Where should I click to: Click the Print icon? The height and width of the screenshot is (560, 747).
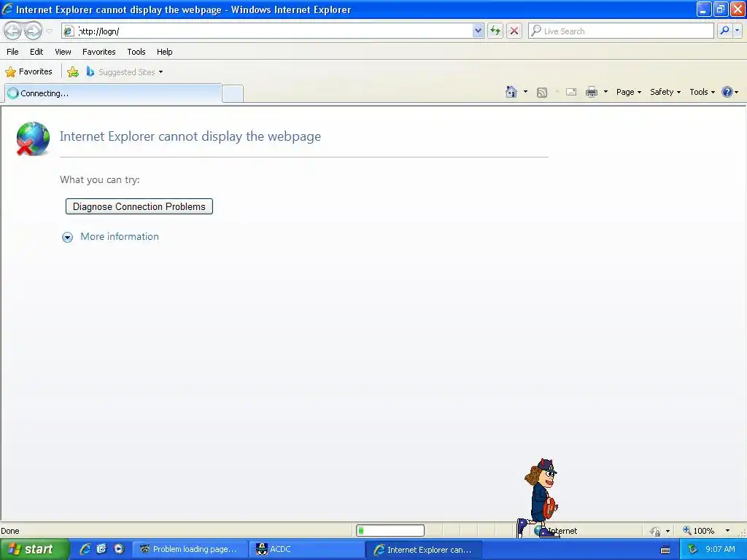[592, 92]
